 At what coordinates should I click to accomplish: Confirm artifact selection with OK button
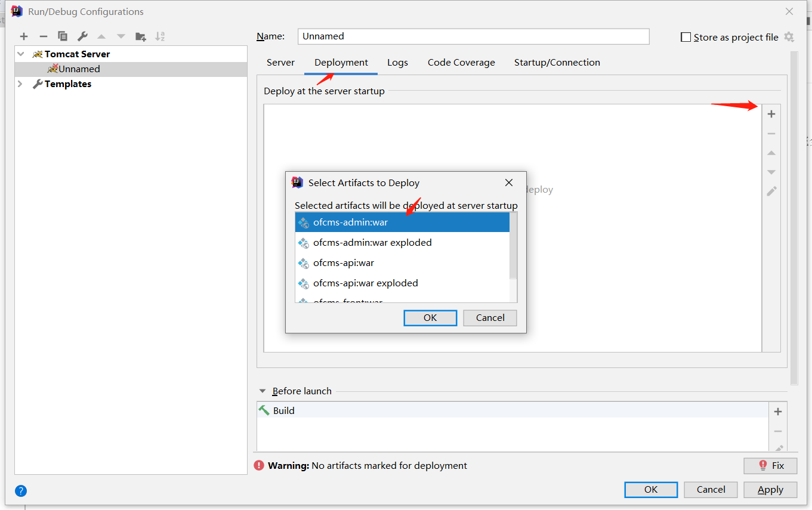click(x=430, y=318)
